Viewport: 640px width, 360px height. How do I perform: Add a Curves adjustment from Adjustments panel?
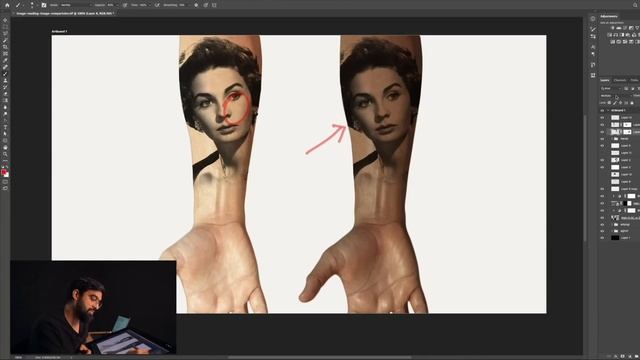pos(624,28)
